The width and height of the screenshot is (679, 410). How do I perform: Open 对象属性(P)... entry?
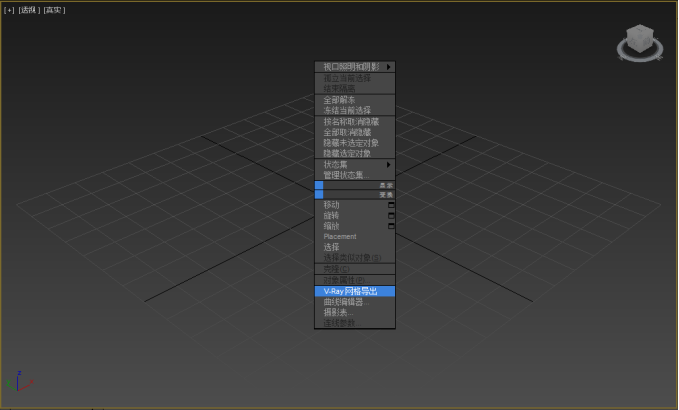(355, 280)
